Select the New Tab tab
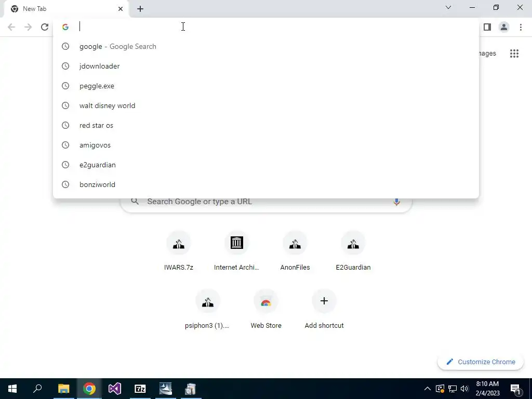 (66, 9)
